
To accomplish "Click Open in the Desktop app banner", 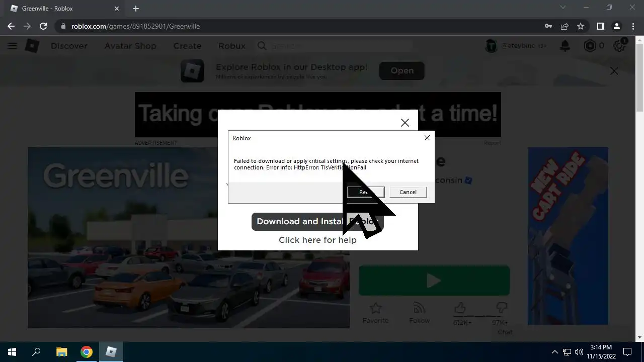I will pyautogui.click(x=402, y=71).
